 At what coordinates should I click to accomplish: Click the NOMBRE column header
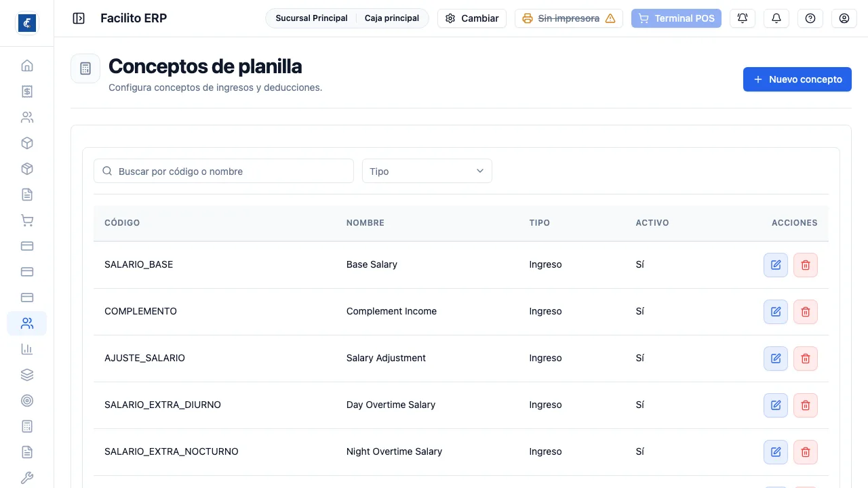point(366,223)
